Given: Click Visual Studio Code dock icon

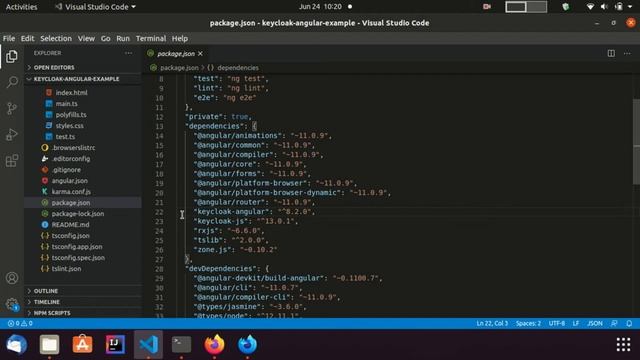Looking at the screenshot, I should point(149,344).
